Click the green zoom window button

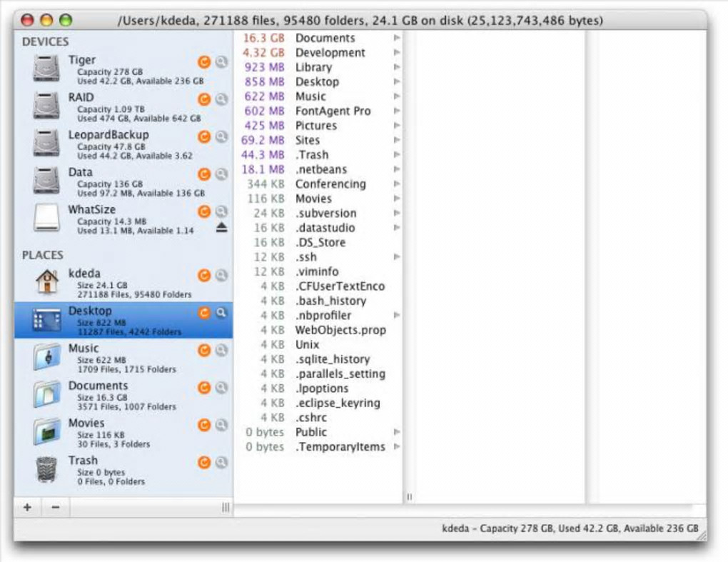coord(66,20)
